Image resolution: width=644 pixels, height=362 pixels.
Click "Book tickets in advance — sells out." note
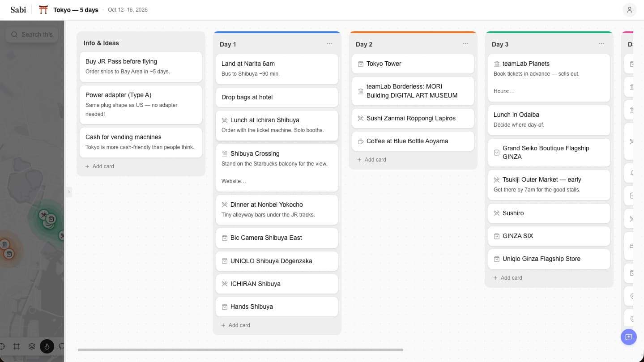(x=536, y=74)
